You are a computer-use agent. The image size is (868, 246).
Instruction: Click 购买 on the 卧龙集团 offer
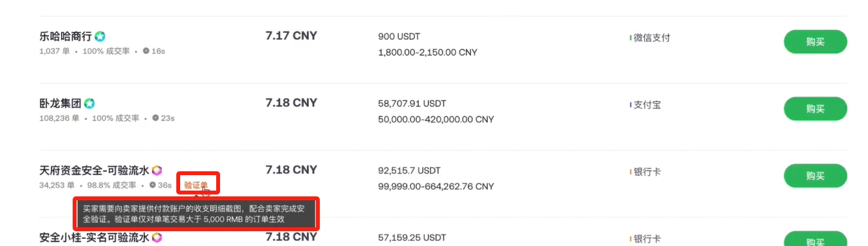tap(815, 109)
